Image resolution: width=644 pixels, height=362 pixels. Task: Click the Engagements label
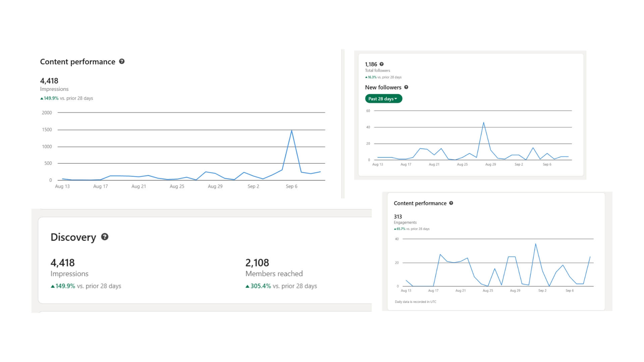(x=405, y=223)
